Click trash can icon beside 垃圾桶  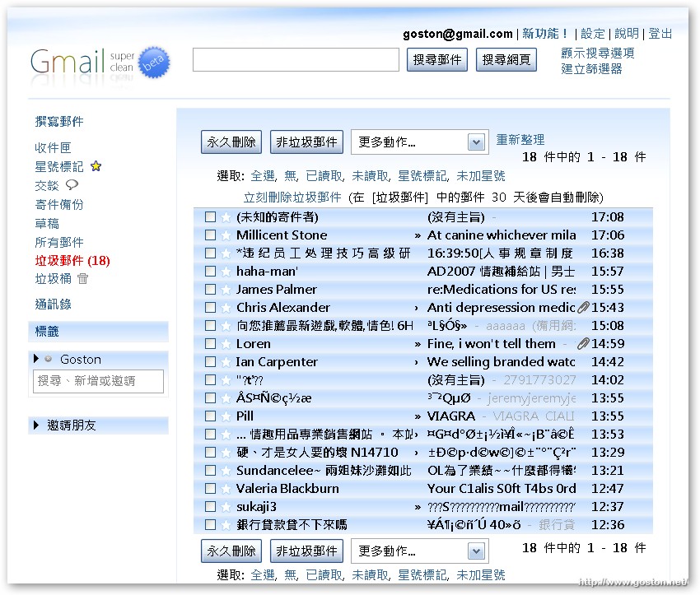(x=83, y=279)
